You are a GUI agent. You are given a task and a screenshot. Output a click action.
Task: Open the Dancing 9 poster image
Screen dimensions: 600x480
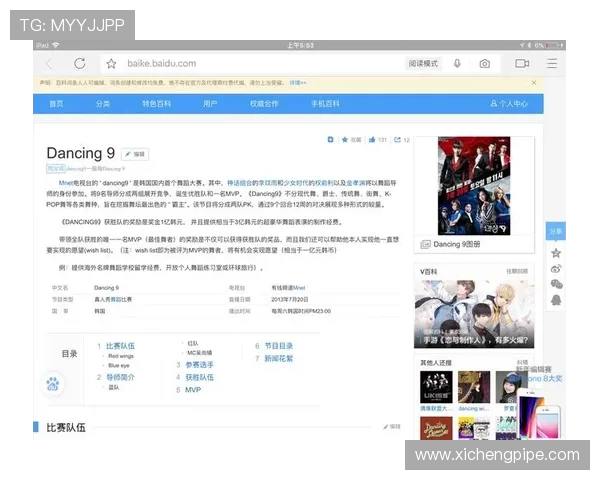[474, 186]
